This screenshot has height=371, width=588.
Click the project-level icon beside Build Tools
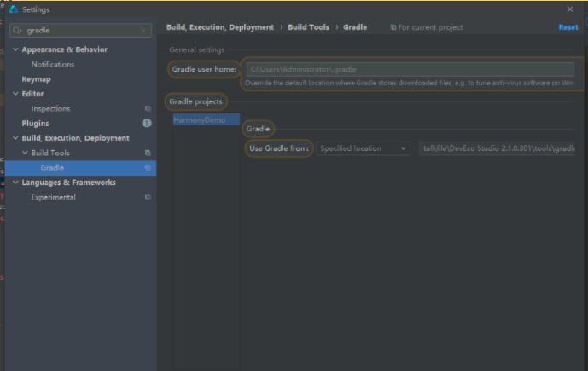click(x=148, y=153)
